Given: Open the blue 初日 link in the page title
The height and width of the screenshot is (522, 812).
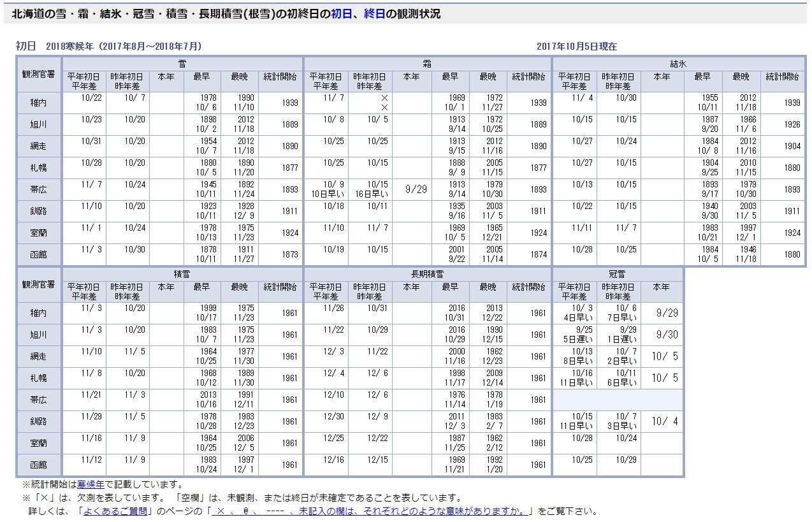Looking at the screenshot, I should [341, 13].
